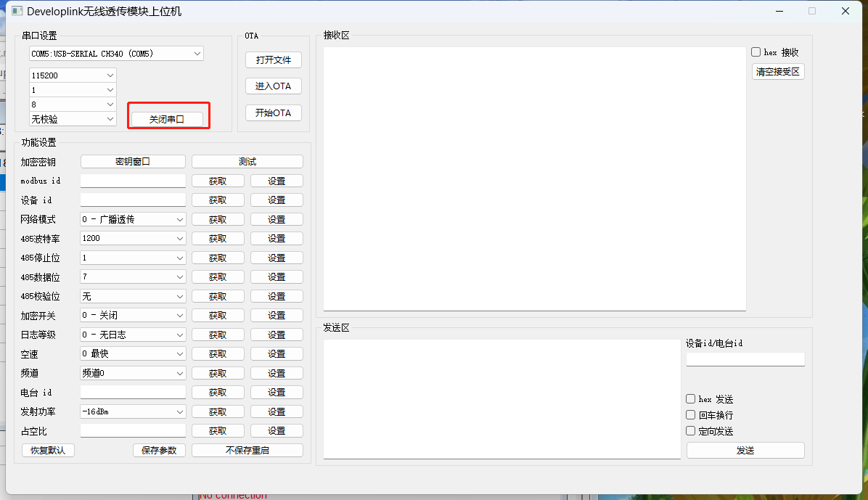868x500 pixels.
Task: Start the update with 开始OTA button
Action: pos(273,113)
